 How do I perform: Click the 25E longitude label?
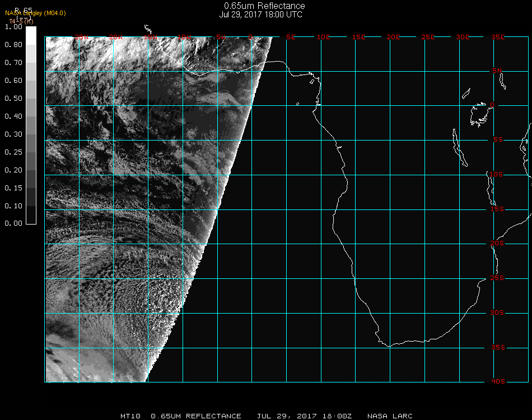(428, 37)
